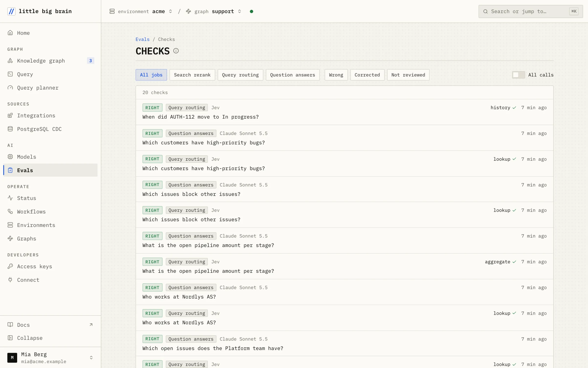Open Integrations in the sidebar
588x368 pixels.
click(x=50, y=115)
